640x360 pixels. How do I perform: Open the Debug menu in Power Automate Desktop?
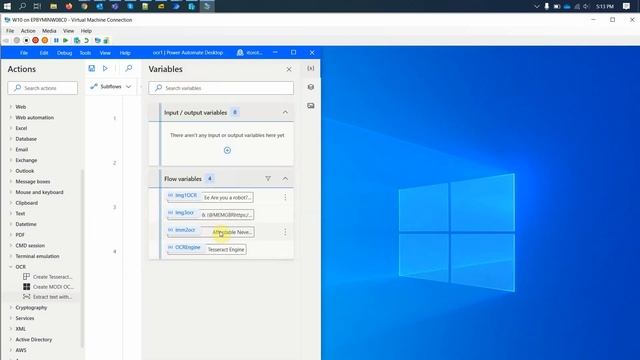(x=64, y=53)
